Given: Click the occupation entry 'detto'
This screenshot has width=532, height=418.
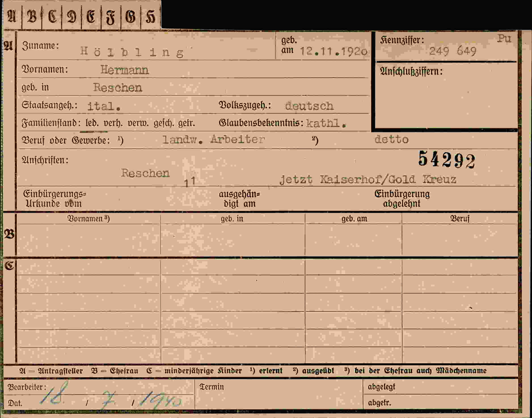Looking at the screenshot, I should 391,139.
